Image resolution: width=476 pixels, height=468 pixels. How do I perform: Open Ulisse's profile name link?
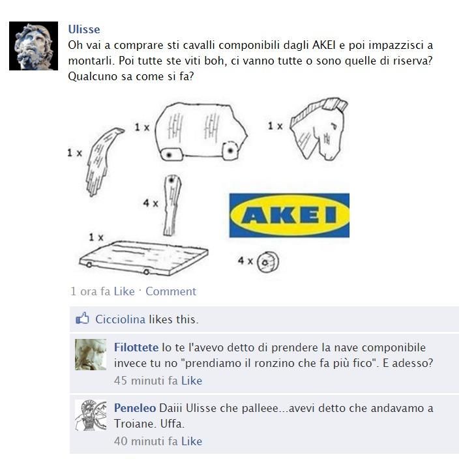[x=84, y=29]
